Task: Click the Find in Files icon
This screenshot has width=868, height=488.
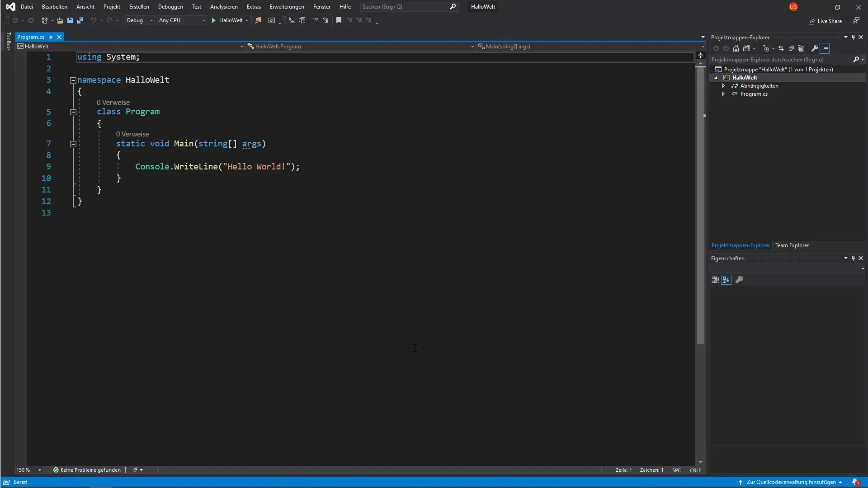Action: [258, 20]
